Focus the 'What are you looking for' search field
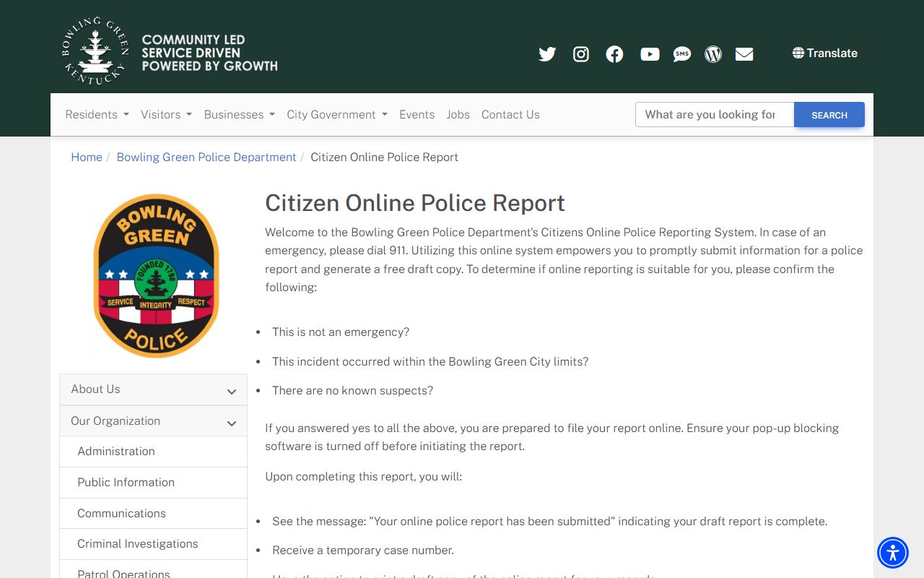This screenshot has height=578, width=924. point(715,114)
